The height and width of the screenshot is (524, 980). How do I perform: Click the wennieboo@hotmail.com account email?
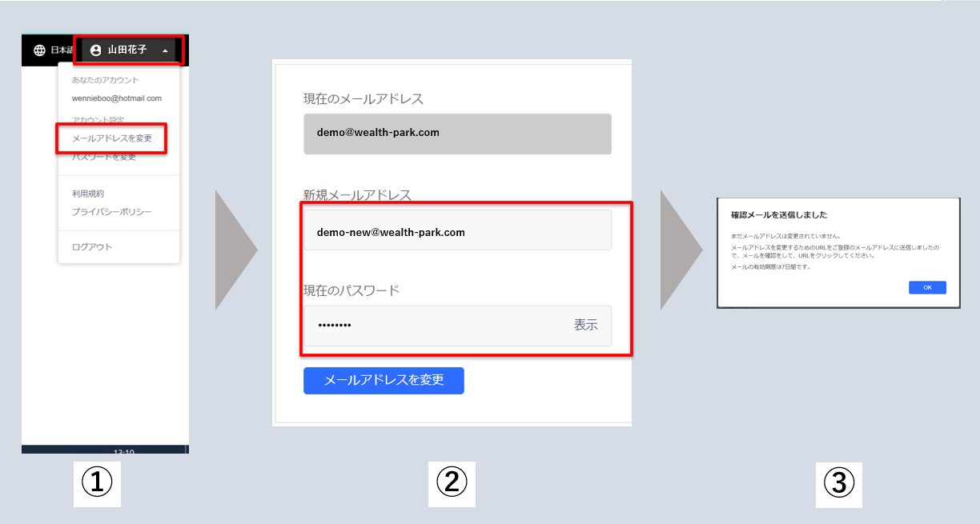pyautogui.click(x=116, y=98)
